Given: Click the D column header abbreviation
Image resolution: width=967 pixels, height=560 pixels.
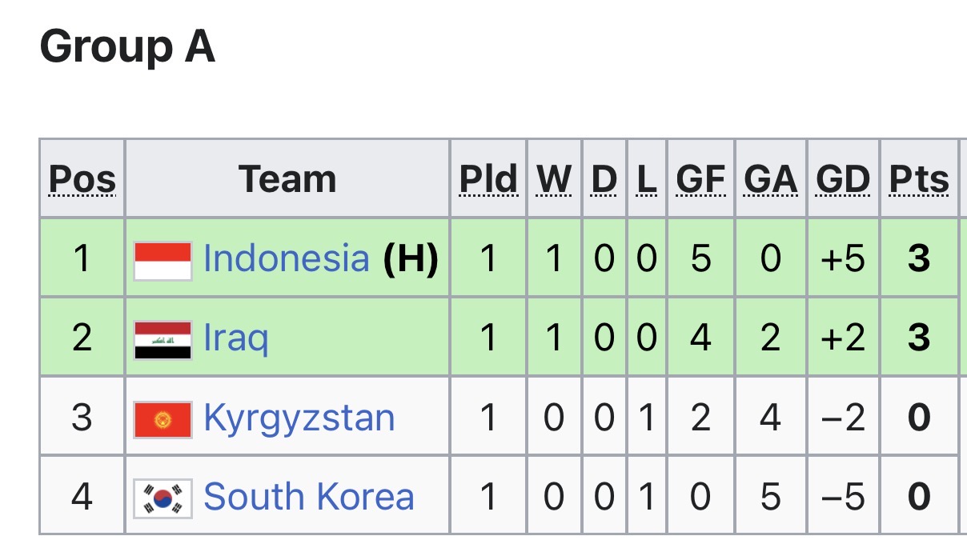Looking at the screenshot, I should point(604,179).
